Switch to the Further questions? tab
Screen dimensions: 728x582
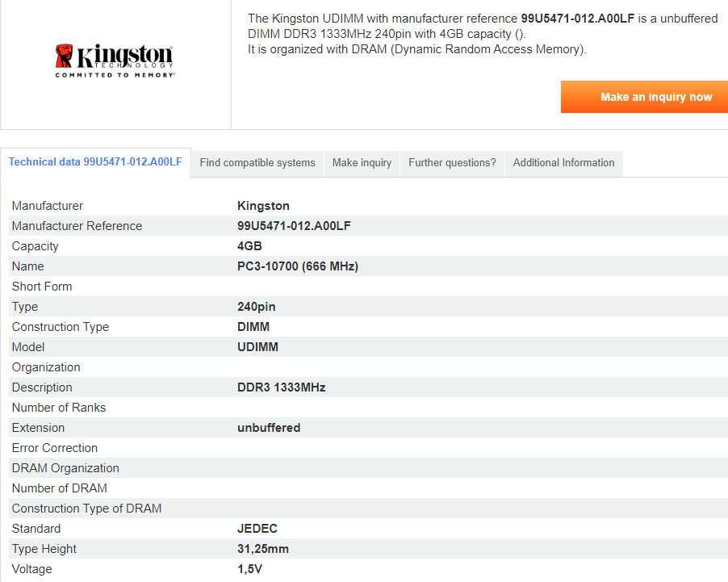452,163
